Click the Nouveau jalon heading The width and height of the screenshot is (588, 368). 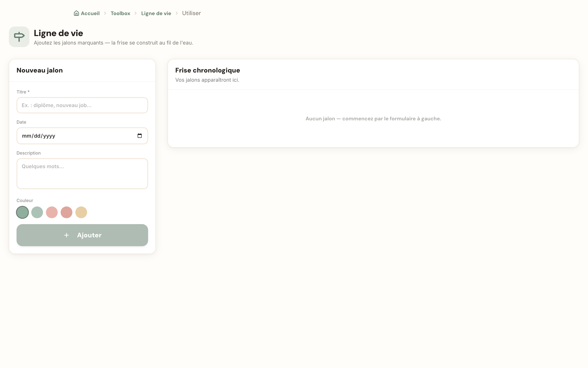pos(40,70)
